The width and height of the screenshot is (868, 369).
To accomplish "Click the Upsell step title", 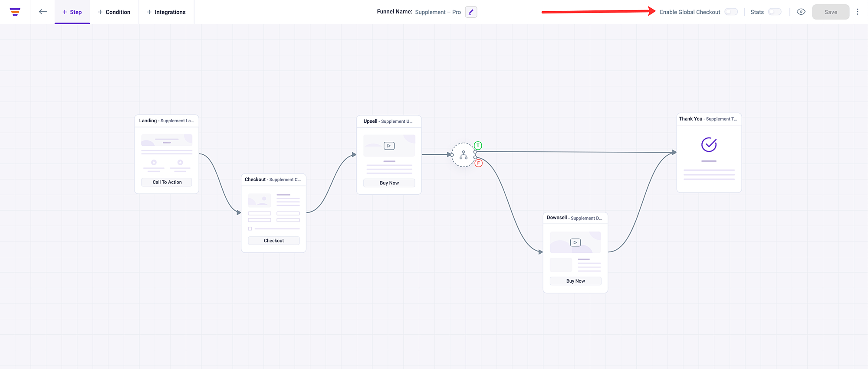I will click(x=388, y=121).
